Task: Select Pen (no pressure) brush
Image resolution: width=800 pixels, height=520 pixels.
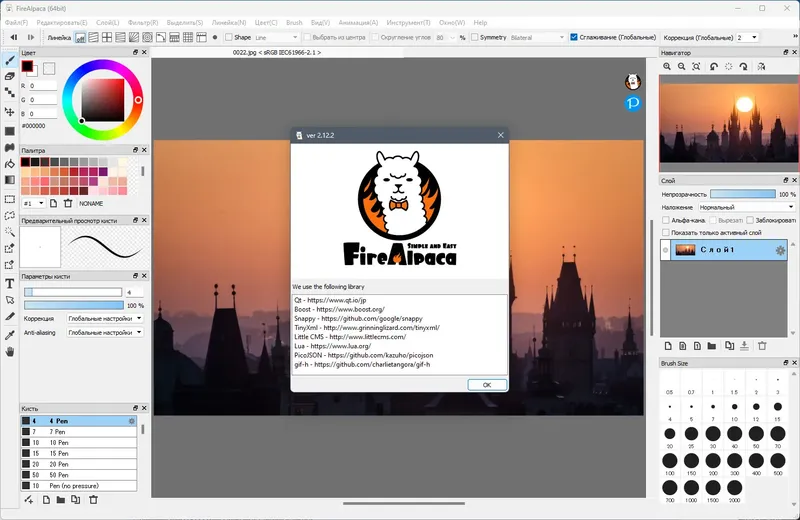Action: click(79, 485)
